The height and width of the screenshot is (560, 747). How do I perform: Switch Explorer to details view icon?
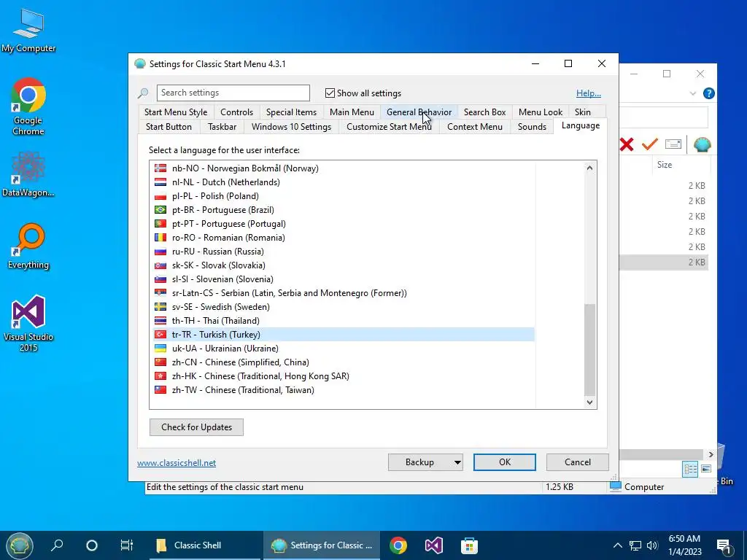(690, 469)
